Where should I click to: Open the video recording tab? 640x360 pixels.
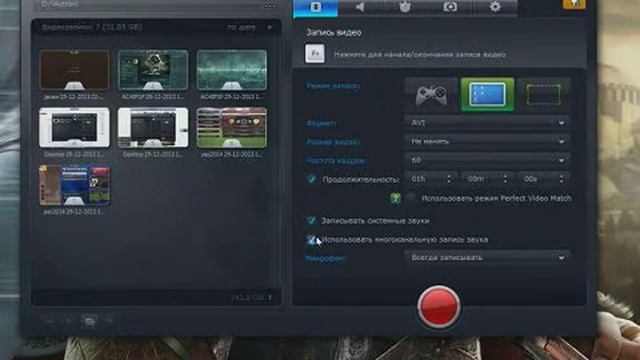coord(316,7)
